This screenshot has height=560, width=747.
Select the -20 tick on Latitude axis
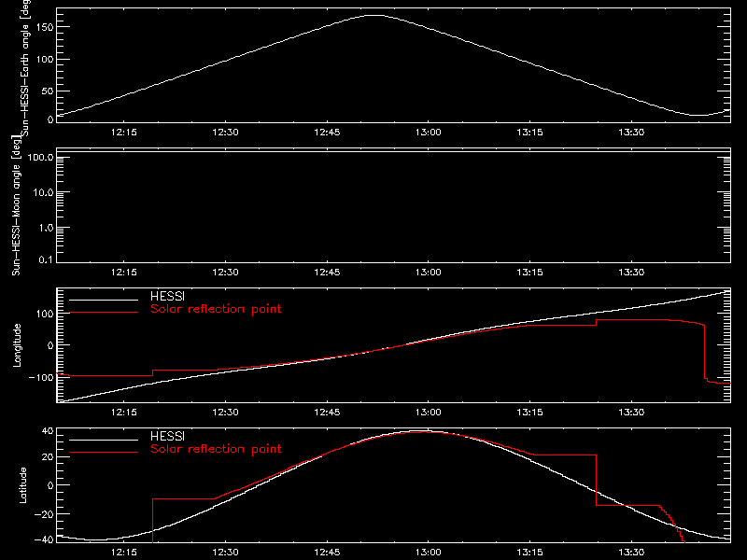click(x=44, y=514)
